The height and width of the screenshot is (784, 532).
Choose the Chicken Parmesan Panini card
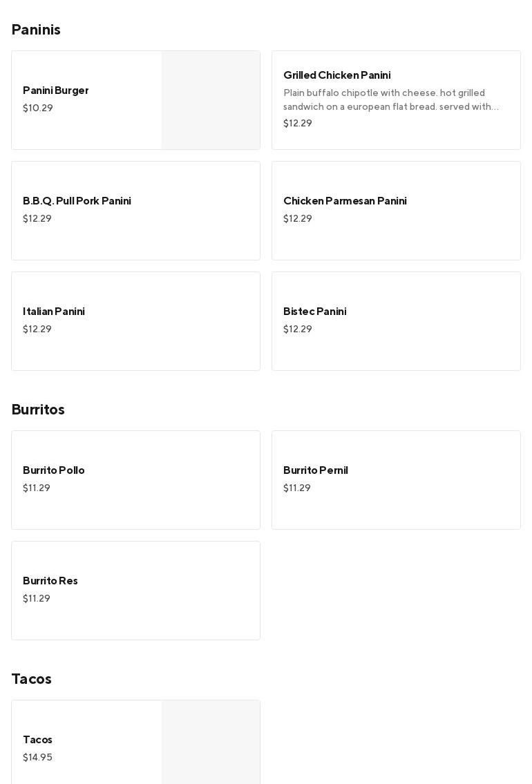coord(396,211)
